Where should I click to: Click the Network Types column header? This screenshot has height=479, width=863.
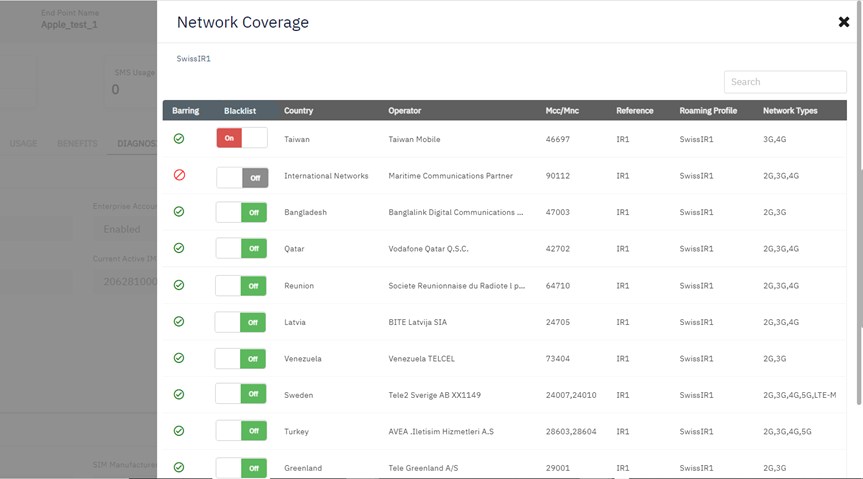pyautogui.click(x=789, y=111)
